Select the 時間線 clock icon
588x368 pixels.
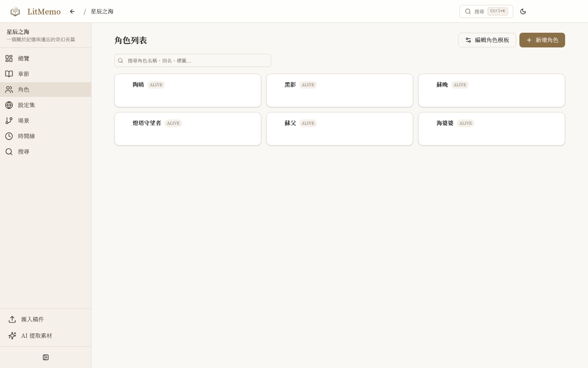coord(9,136)
